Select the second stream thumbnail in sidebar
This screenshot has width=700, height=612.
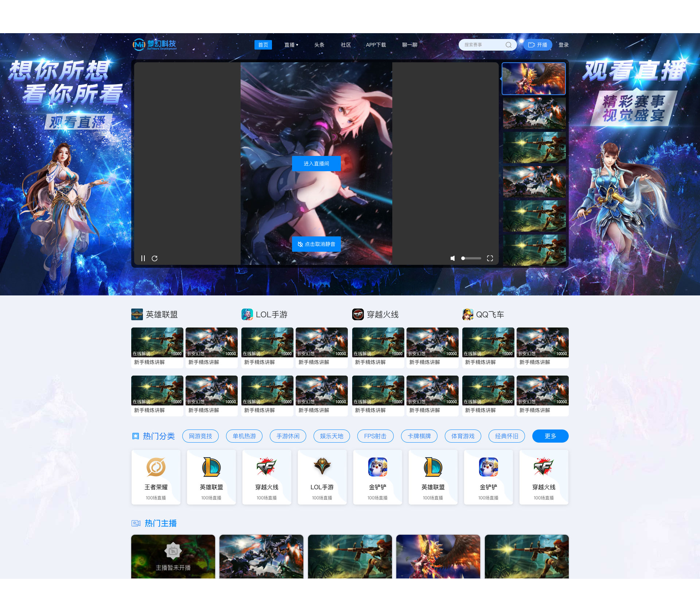pyautogui.click(x=534, y=113)
